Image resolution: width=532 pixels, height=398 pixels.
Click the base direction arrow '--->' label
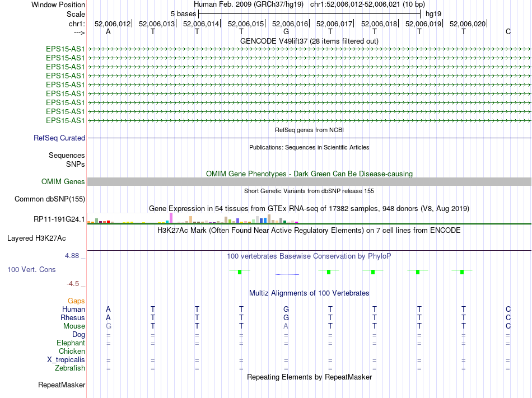[79, 32]
